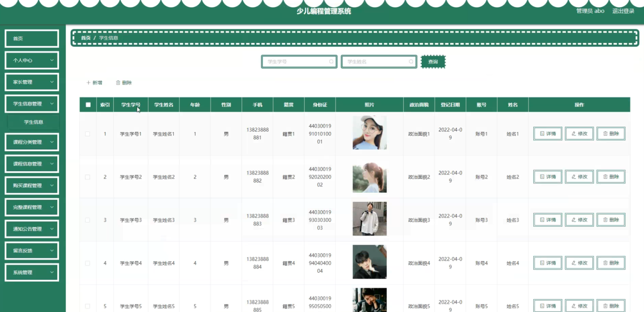Image resolution: width=644 pixels, height=312 pixels.
Task: Focus the 学生学号 search input
Action: tap(299, 62)
